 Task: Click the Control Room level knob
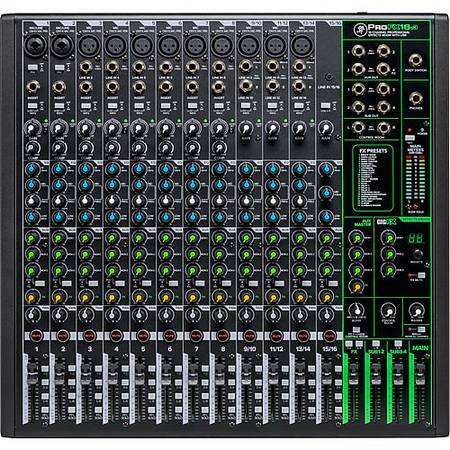coord(388,311)
